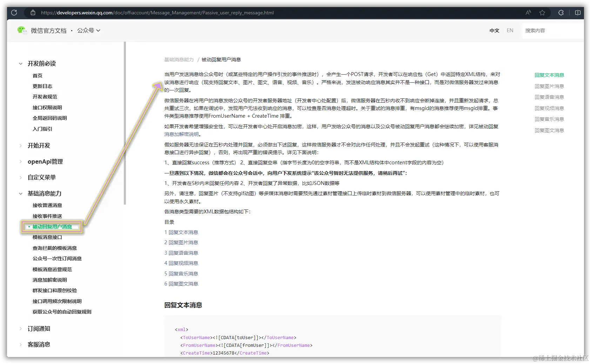Click the ToUserName line in the XML code block
Image resolution: width=591 pixels, height=364 pixels.
(239, 338)
